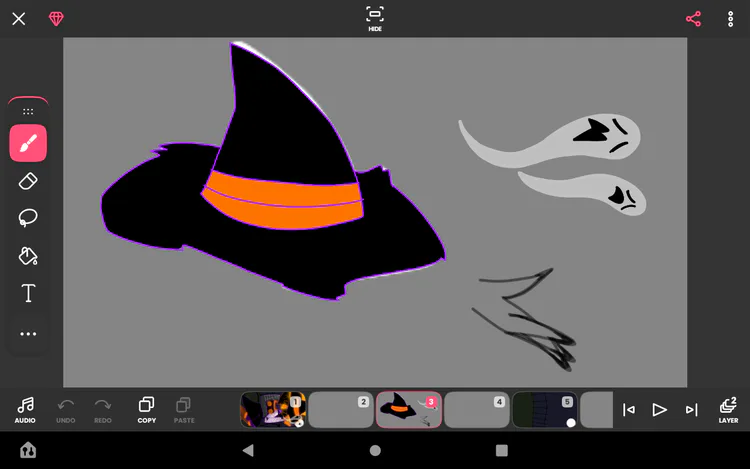Redo the last action
750x469 pixels.
(x=103, y=410)
